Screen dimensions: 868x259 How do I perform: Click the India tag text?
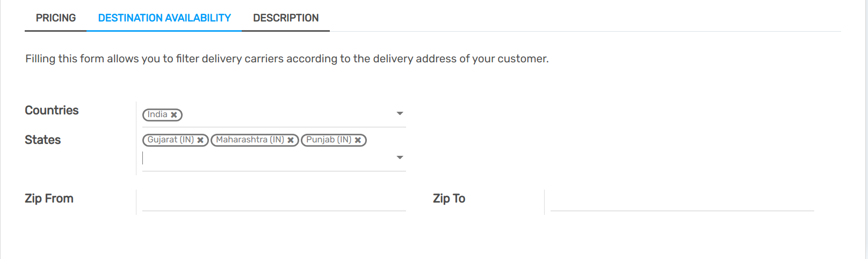point(157,114)
